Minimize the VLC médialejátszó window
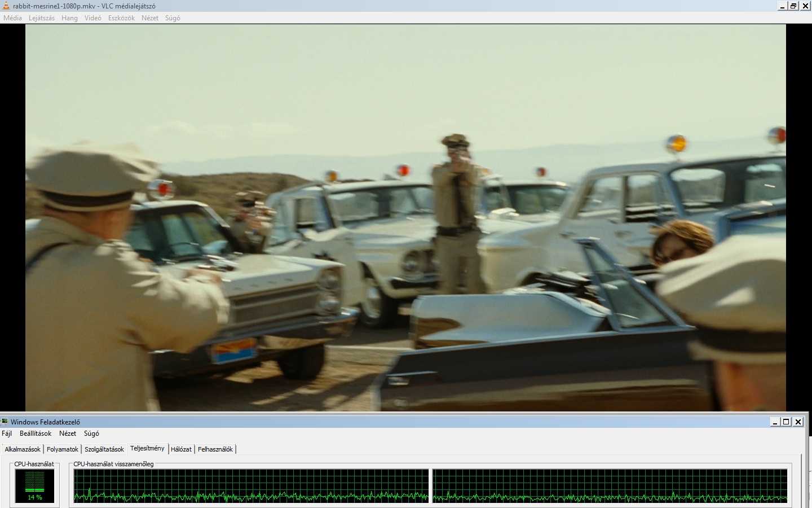 [x=782, y=6]
